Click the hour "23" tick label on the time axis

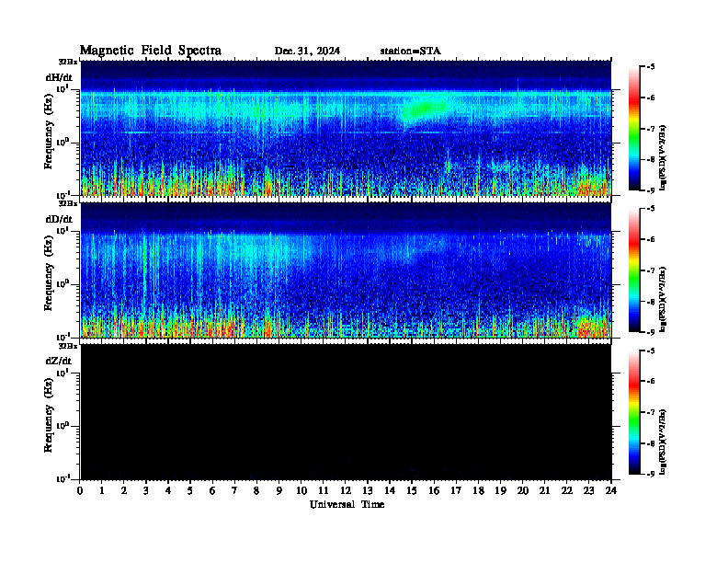(x=588, y=490)
